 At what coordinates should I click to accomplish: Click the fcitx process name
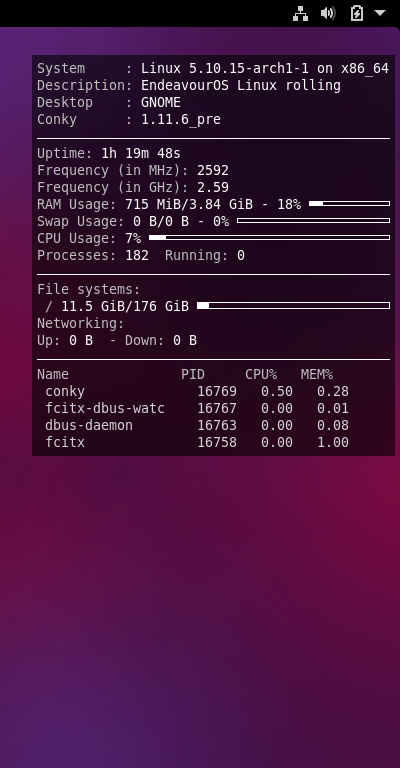tap(65, 442)
